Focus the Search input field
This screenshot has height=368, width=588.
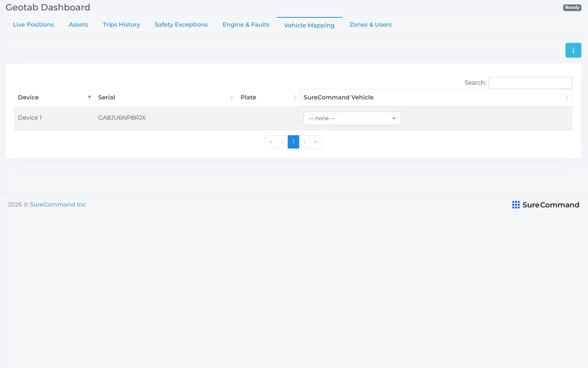pos(530,83)
